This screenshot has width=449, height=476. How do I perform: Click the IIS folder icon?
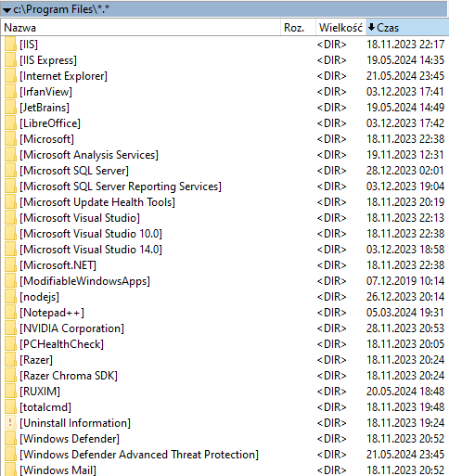coord(10,45)
